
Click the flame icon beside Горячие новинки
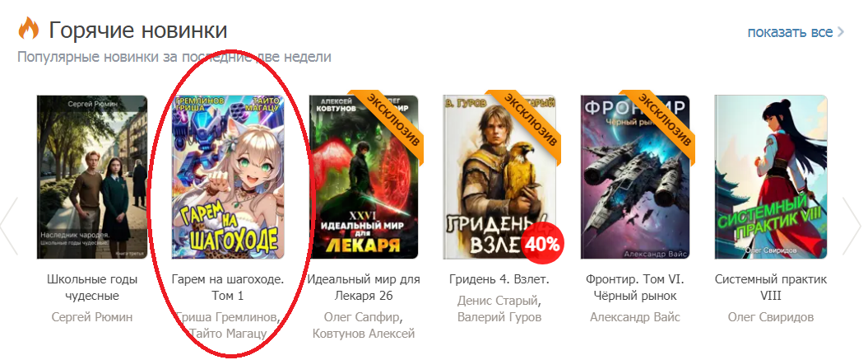tap(28, 28)
